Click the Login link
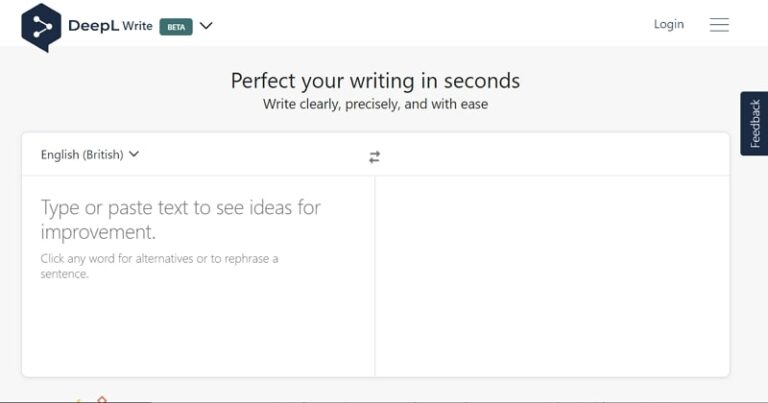The height and width of the screenshot is (403, 768). tap(668, 25)
